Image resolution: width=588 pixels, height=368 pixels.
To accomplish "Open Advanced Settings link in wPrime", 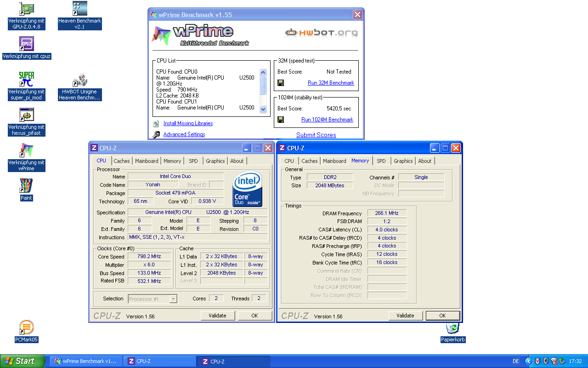I will (x=184, y=134).
